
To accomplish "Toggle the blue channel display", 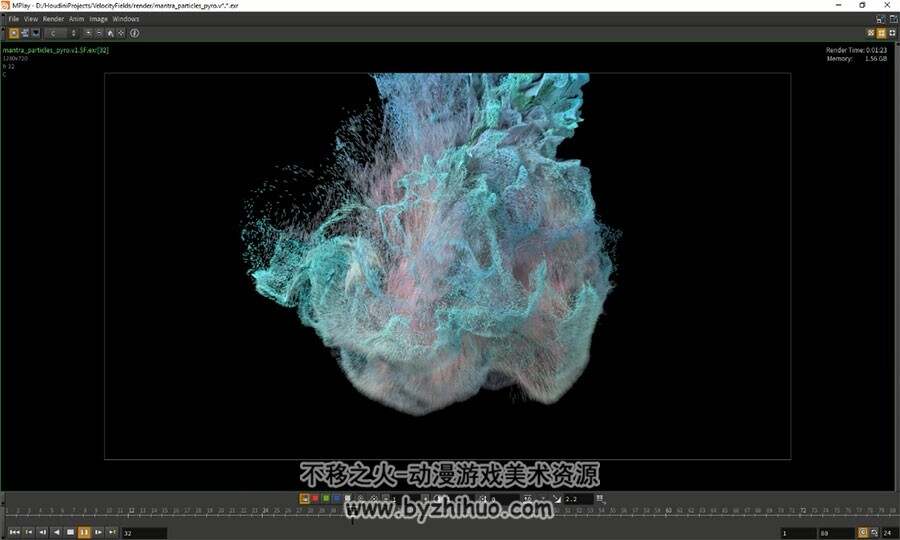I will click(337, 499).
